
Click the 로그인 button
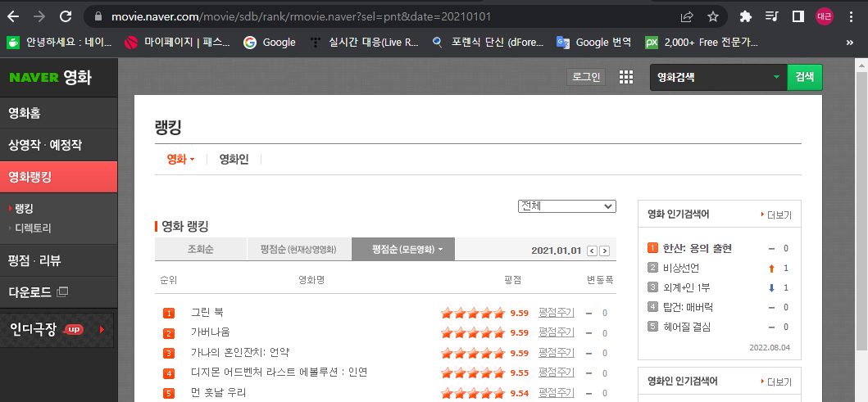586,77
